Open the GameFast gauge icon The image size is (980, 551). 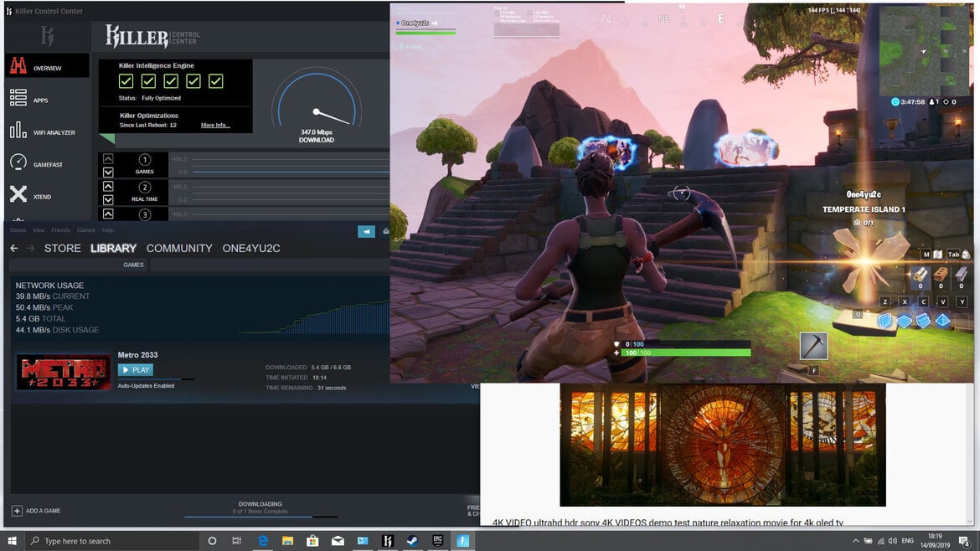click(x=18, y=162)
